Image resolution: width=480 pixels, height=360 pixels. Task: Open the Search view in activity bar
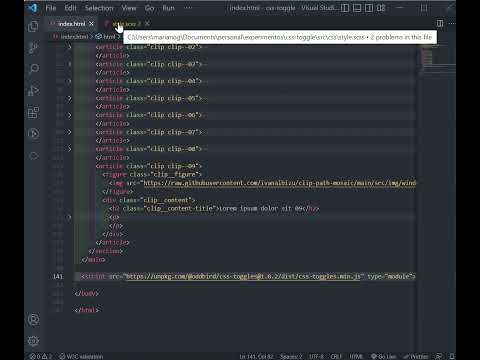pos(33,69)
